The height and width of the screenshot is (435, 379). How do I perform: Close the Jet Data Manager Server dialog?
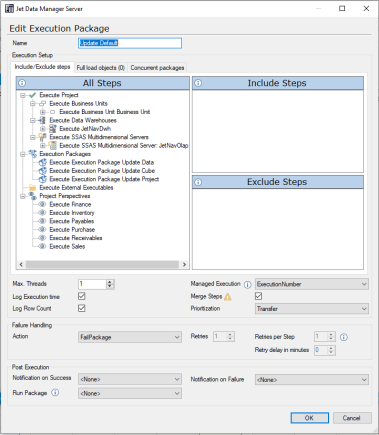pos(366,9)
